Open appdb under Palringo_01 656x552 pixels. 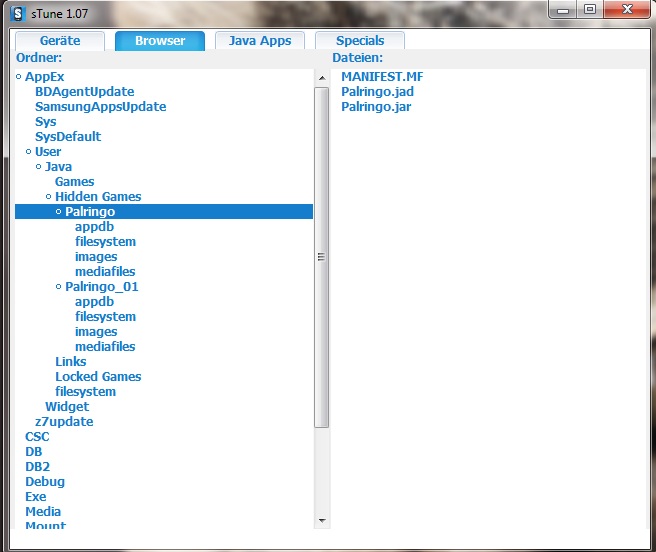pyautogui.click(x=95, y=302)
